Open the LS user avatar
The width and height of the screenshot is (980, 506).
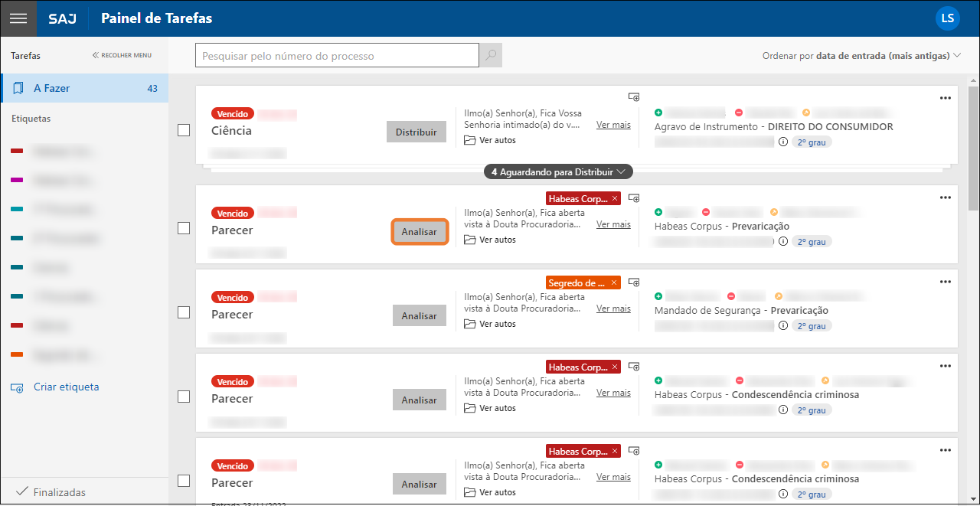947,18
